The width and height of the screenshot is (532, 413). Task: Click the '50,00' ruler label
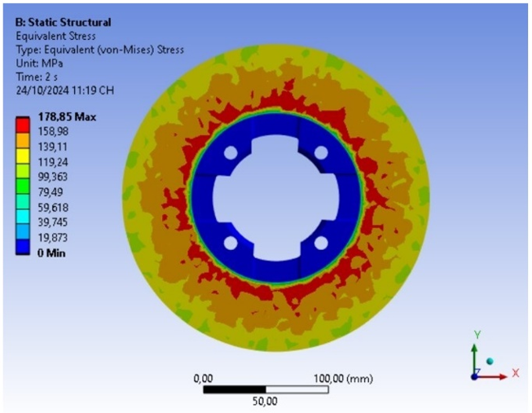(265, 402)
